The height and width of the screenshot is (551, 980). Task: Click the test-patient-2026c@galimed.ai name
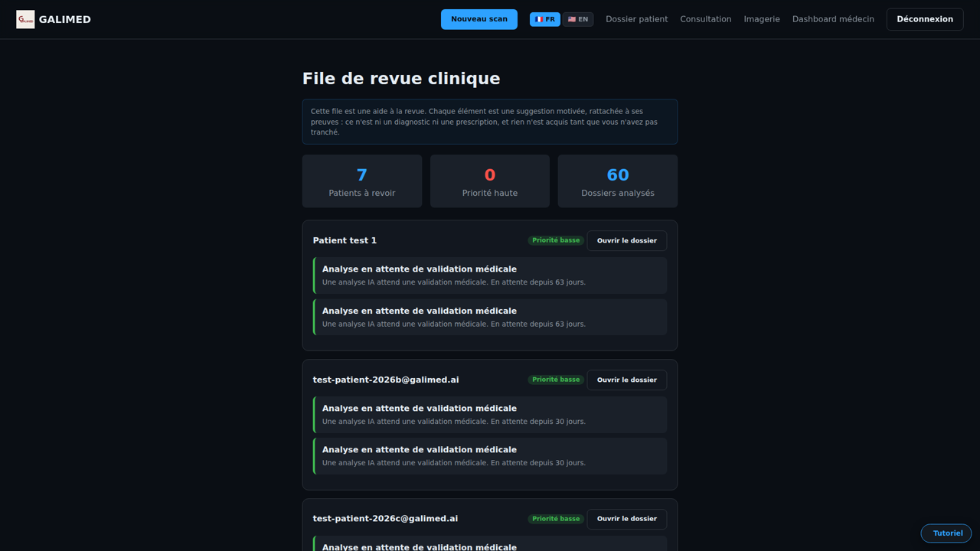(385, 519)
